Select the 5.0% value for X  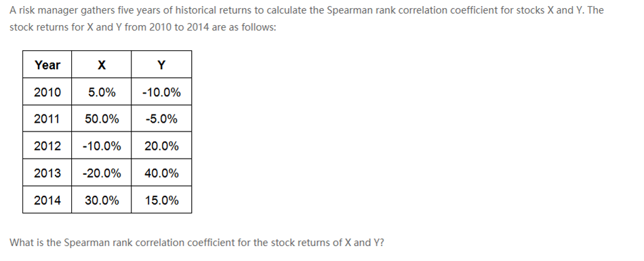coord(102,92)
